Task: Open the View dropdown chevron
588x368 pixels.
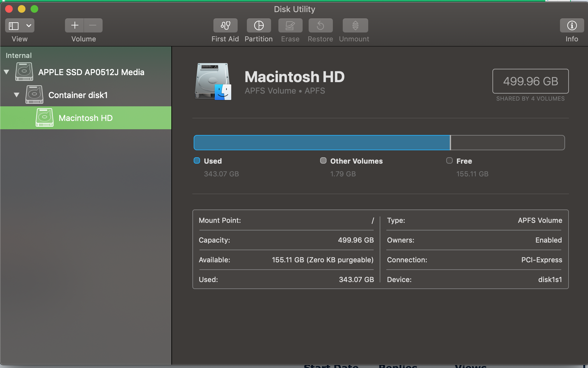Action: pyautogui.click(x=29, y=25)
